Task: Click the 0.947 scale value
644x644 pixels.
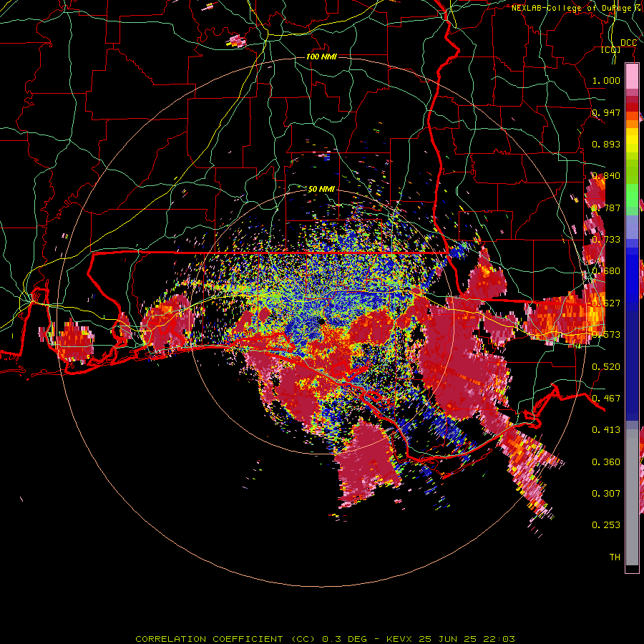Action: [606, 112]
